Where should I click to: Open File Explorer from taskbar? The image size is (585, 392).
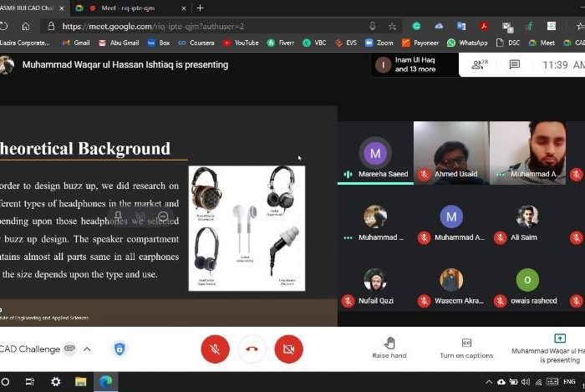tap(80, 382)
